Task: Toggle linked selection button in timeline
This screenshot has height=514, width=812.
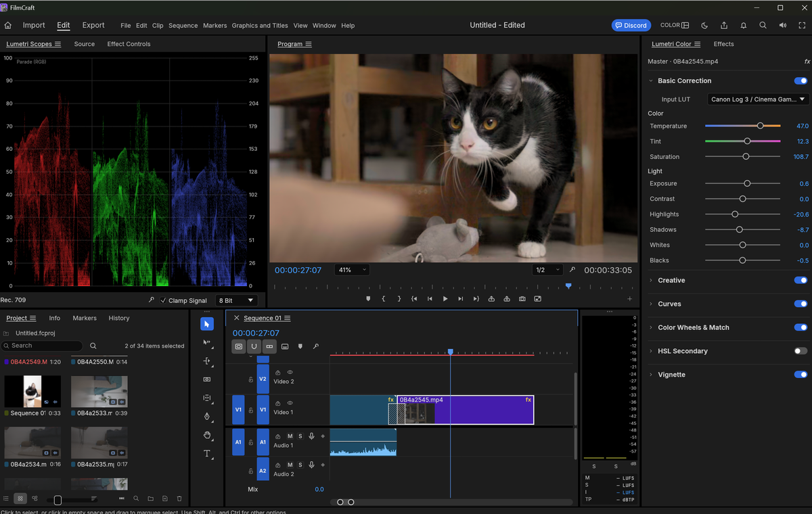Action: coord(269,346)
